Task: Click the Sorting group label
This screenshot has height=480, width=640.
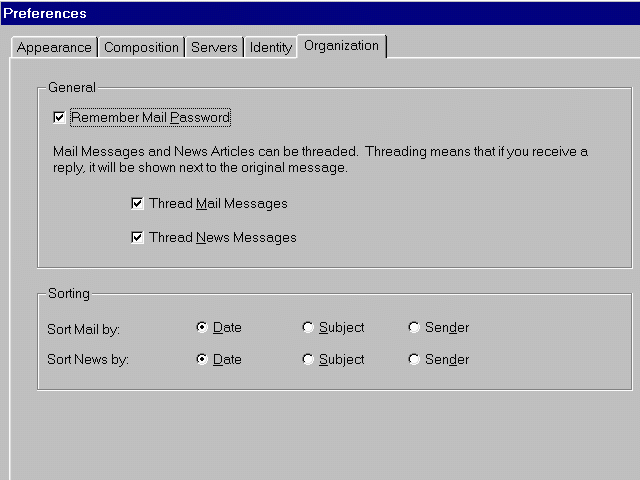Action: (69, 294)
